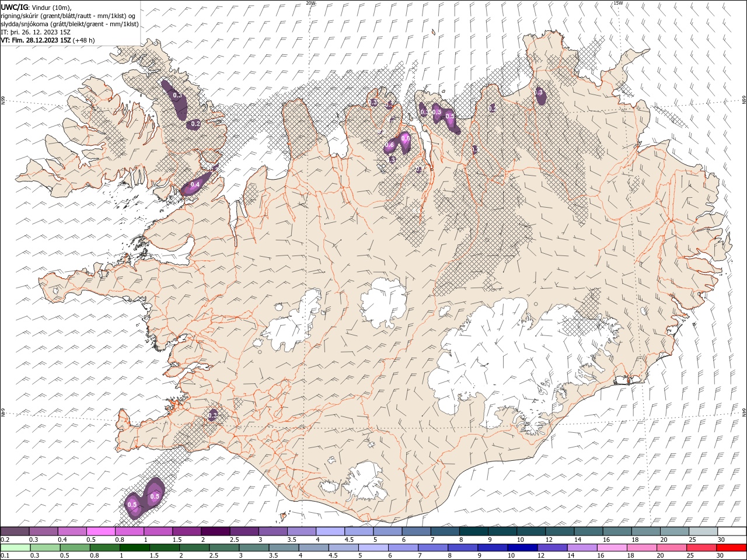747x560 pixels.
Task: Click the Mýrdalsjökull glacier on the south coast
Action: tap(365, 481)
